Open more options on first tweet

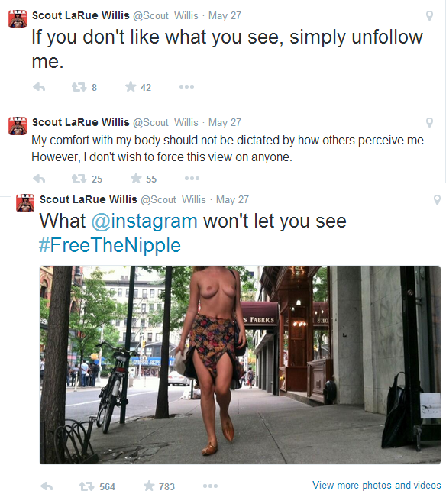186,87
